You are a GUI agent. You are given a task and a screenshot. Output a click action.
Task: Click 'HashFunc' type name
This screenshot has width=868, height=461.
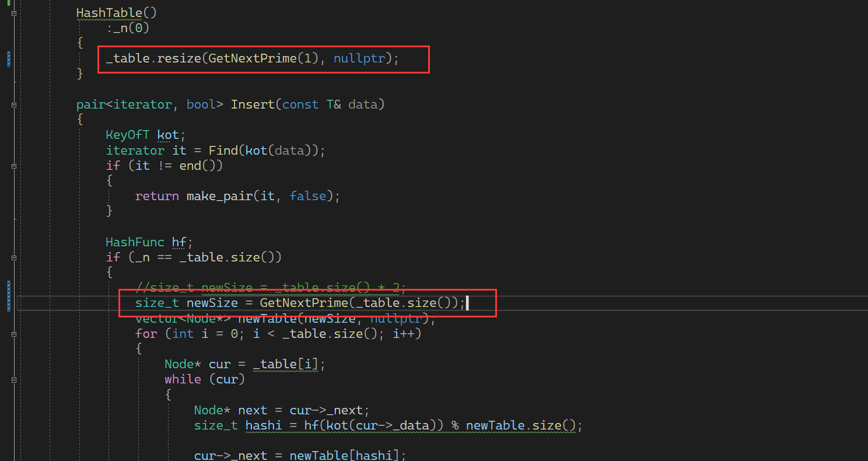tap(135, 242)
